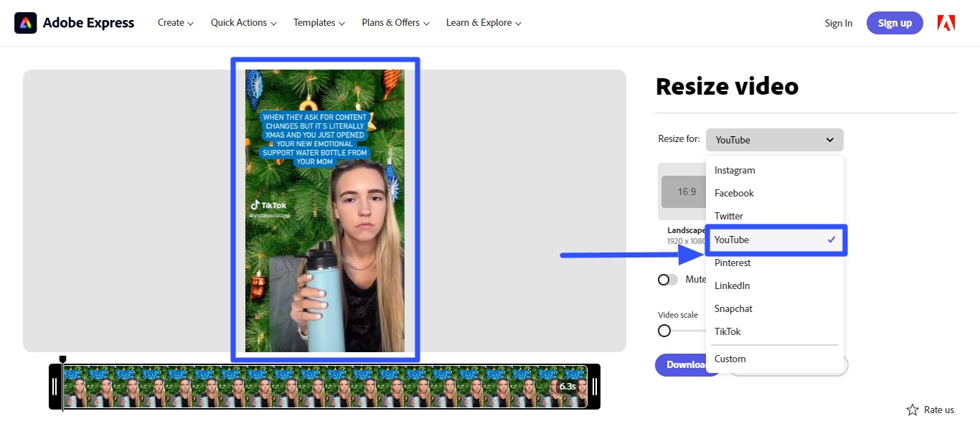
Task: Select TikTok from the resize list
Action: (727, 331)
